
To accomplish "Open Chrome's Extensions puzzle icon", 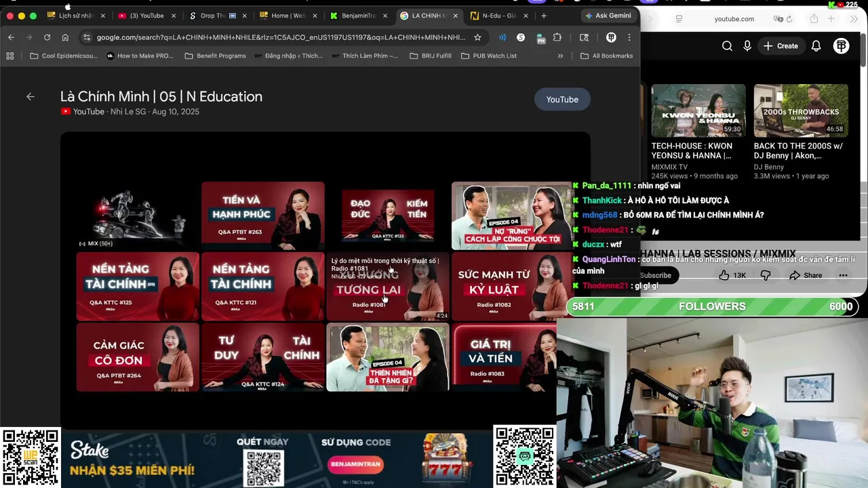I will click(x=557, y=37).
